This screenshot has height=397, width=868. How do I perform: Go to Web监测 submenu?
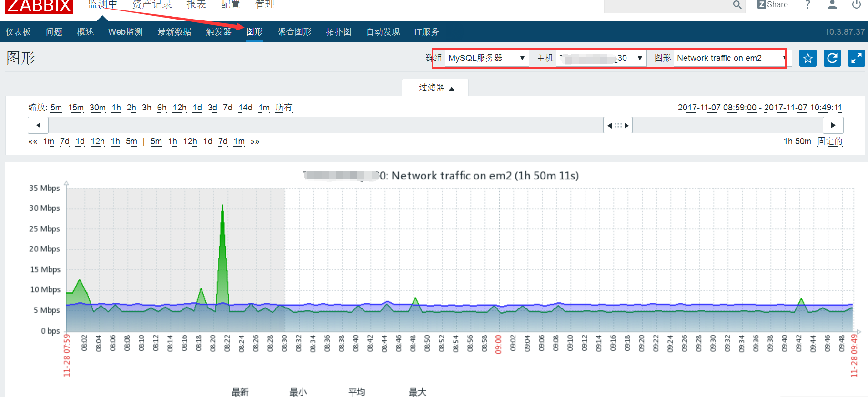125,32
